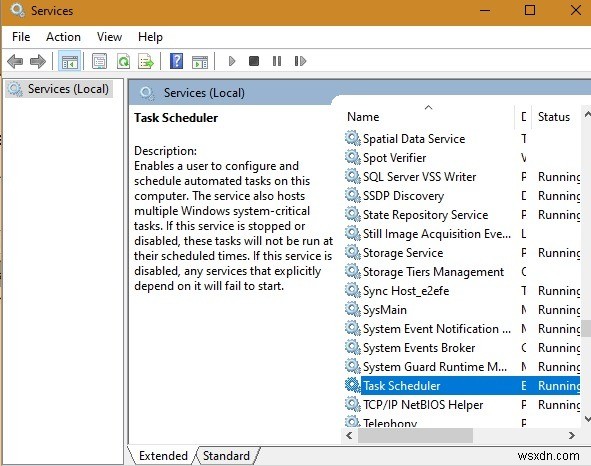Click the Start Service play icon
Viewport: 591px width, 466px height.
[232, 61]
